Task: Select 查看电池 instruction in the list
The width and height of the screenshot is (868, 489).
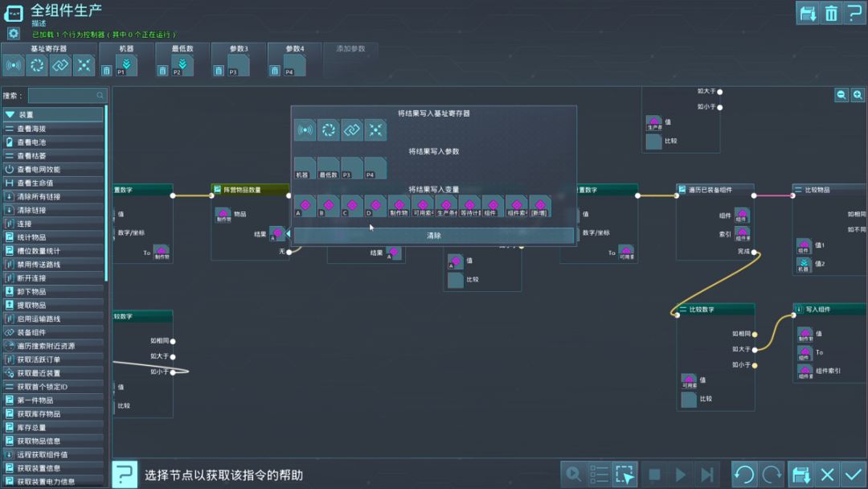Action: [x=53, y=142]
